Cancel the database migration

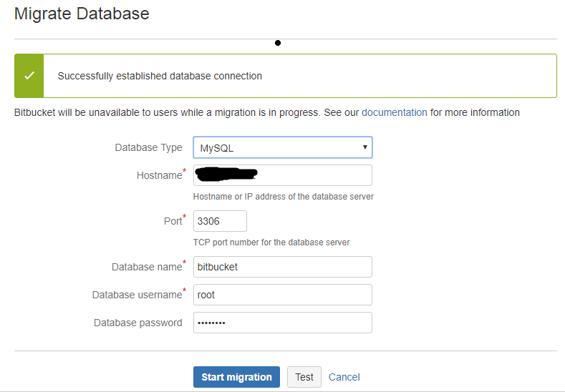(x=344, y=377)
